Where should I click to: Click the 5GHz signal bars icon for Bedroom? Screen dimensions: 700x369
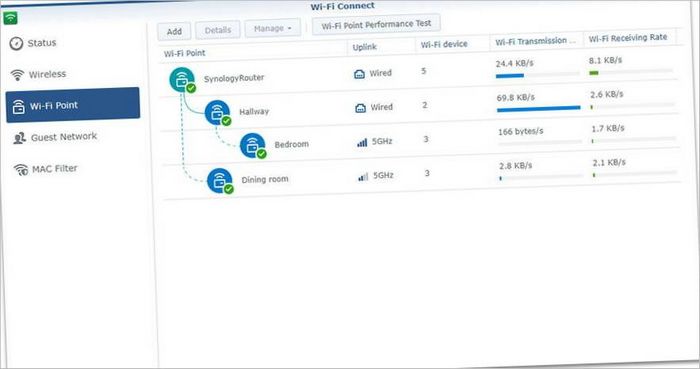(362, 142)
